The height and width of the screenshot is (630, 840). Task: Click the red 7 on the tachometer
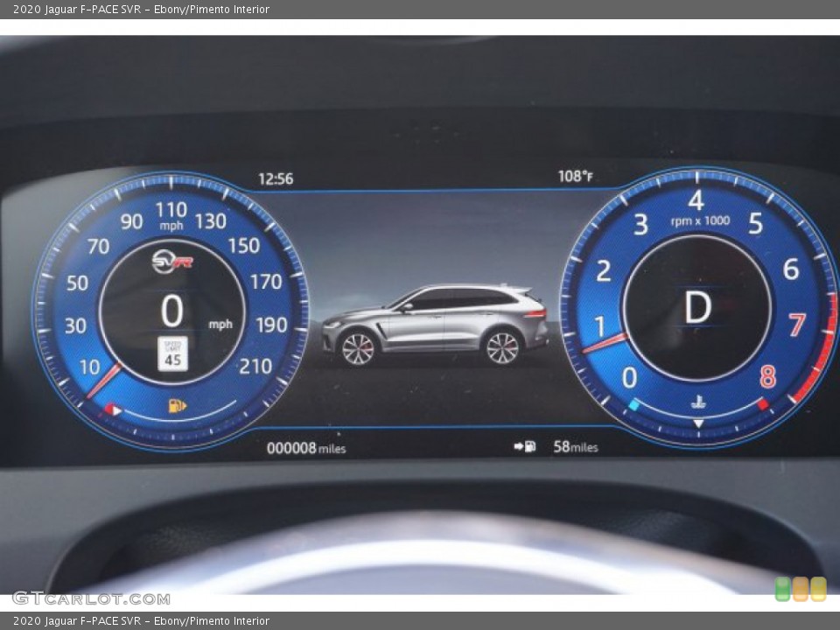796,325
